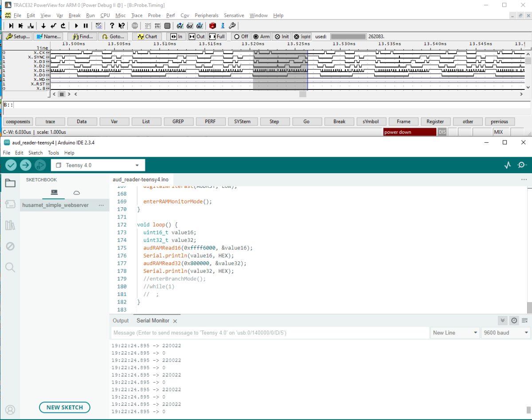Image resolution: width=532 pixels, height=420 pixels.
Task: Click the Upload arrow icon in Arduino IDE
Action: tap(25, 165)
